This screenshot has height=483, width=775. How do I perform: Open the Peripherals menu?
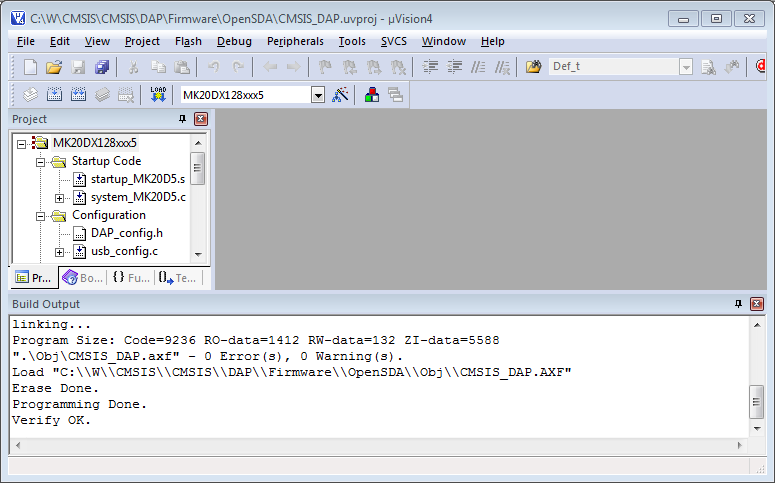[x=295, y=41]
